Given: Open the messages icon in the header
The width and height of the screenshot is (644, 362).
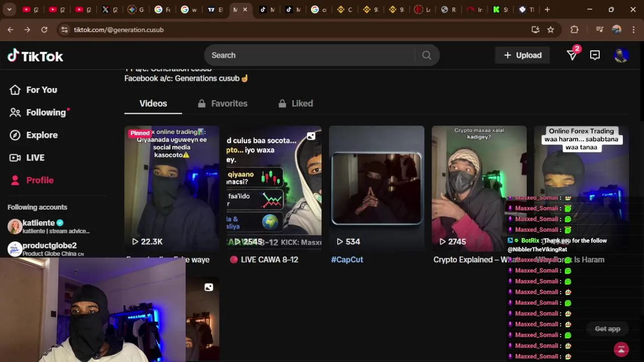Looking at the screenshot, I should point(595,55).
